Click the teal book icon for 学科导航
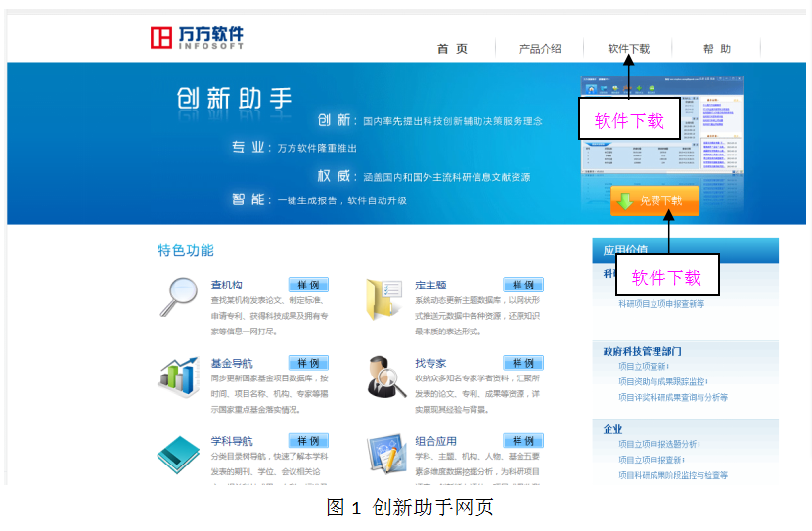This screenshot has width=812, height=531. 179,455
